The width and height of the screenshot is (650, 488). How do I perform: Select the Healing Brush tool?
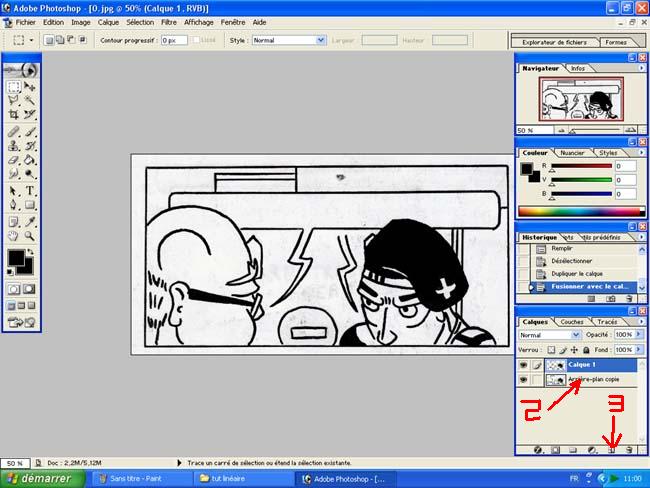click(x=14, y=132)
